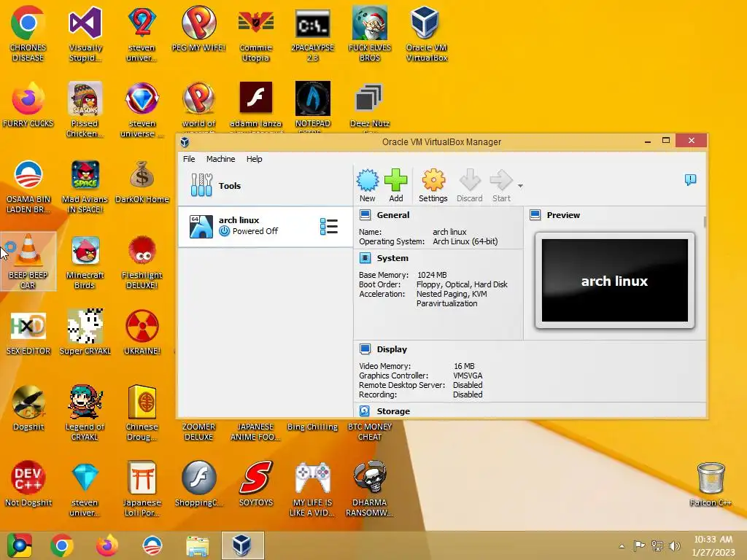The width and height of the screenshot is (747, 560).
Task: Select the Firefox desktop shortcut icon
Action: click(x=28, y=105)
